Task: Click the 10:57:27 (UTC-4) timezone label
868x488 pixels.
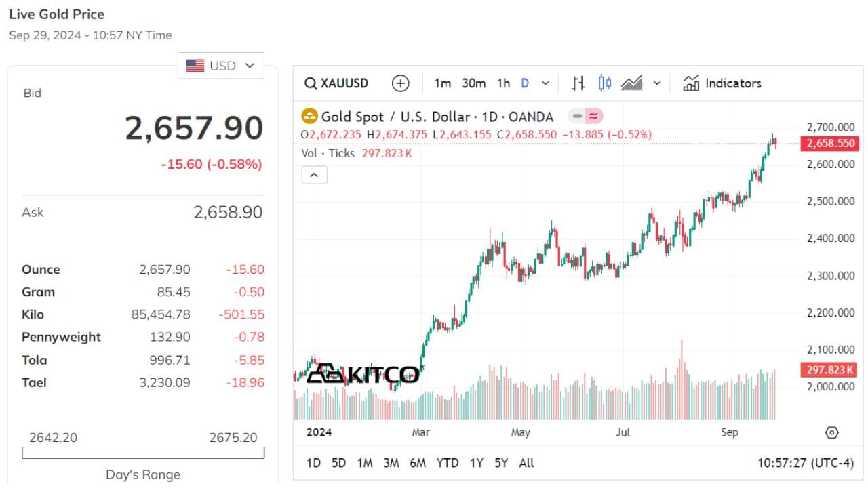Action: click(805, 463)
